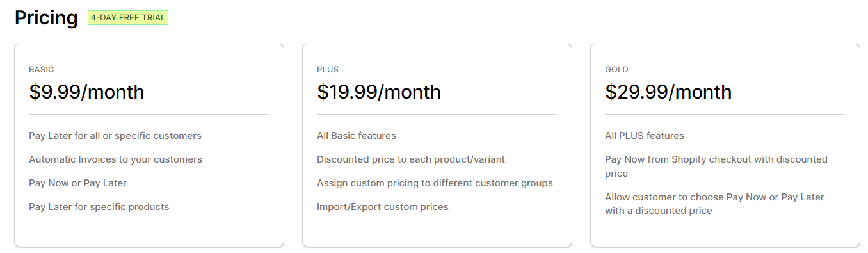
Task: Click the 'Pay Now or Pay Later' feature
Action: click(x=77, y=183)
